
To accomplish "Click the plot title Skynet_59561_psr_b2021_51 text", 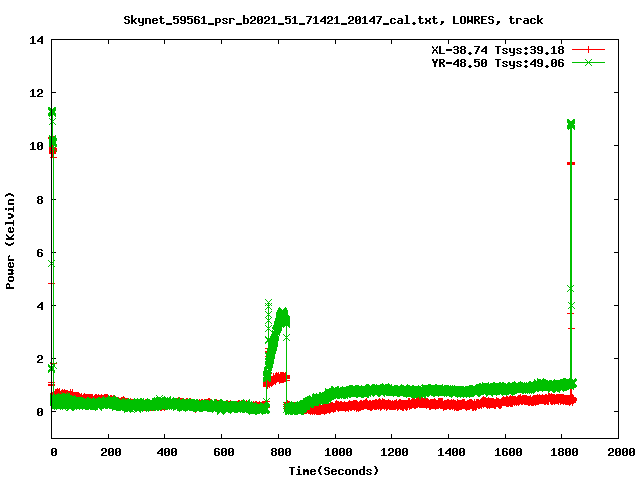I will point(333,20).
